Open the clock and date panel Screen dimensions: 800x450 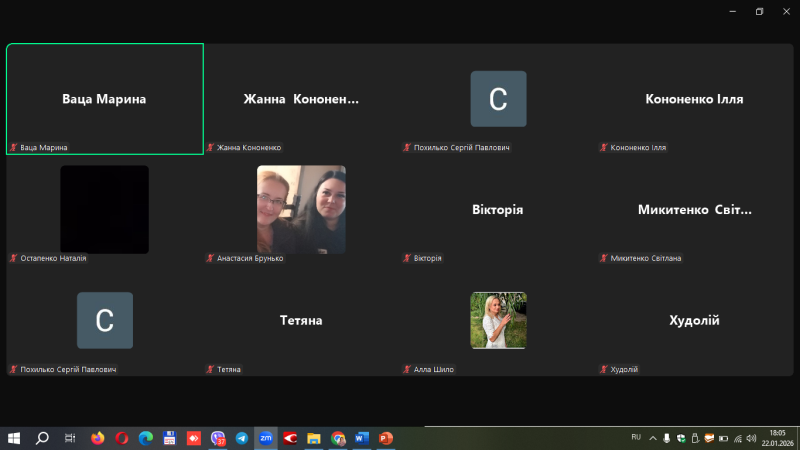[x=777, y=438]
